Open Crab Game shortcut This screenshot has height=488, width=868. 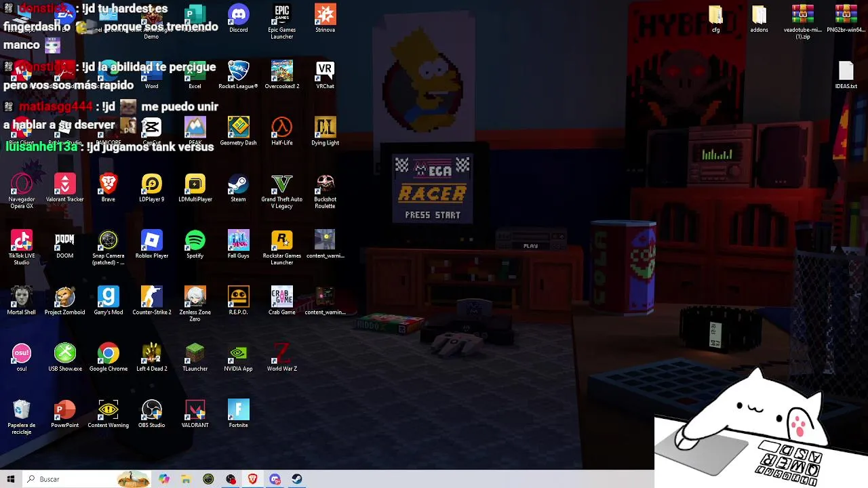[x=281, y=300]
